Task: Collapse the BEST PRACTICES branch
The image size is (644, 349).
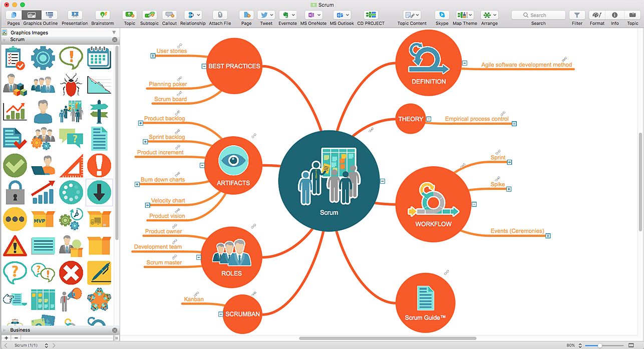Action: [204, 66]
